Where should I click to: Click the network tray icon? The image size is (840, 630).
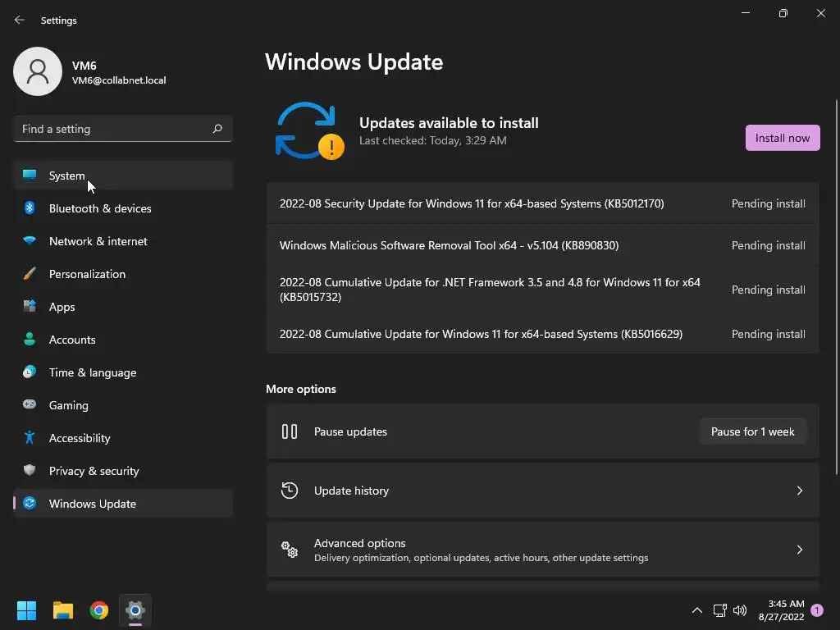click(x=719, y=610)
